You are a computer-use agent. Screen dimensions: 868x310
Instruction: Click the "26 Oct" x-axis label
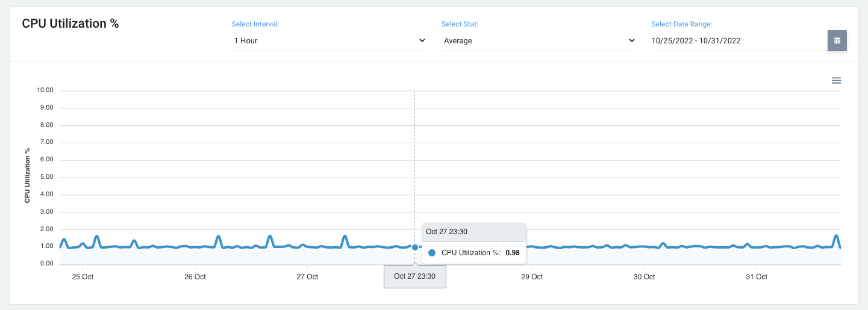pos(195,277)
